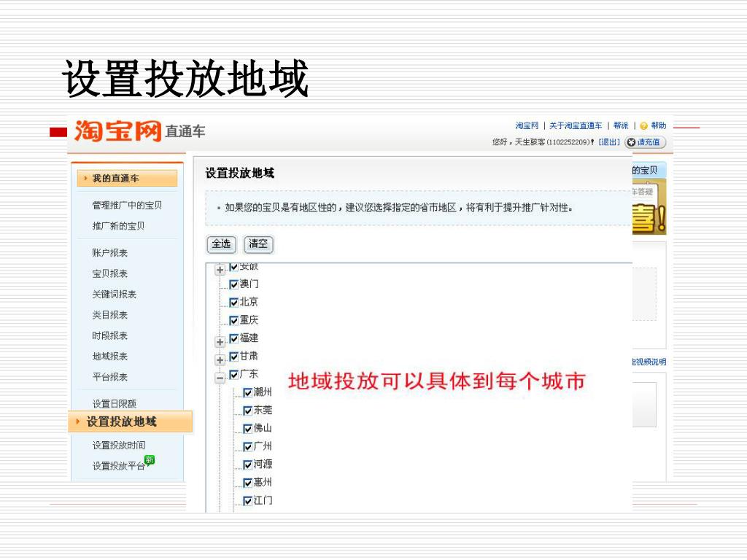Uncheck the 甘肃 checkbox
747x560 pixels.
click(233, 357)
